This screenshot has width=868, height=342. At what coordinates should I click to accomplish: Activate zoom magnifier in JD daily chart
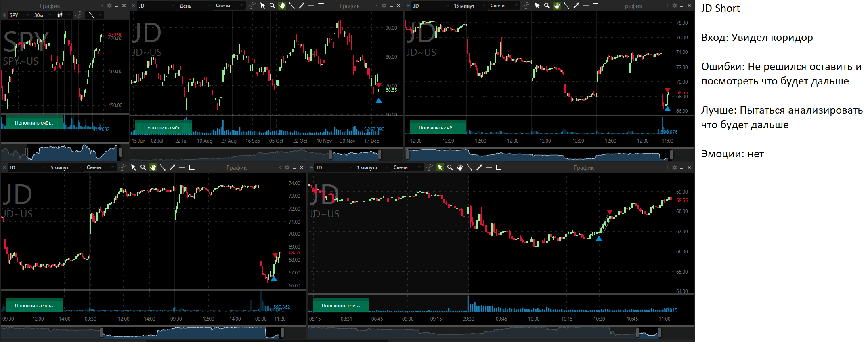tap(273, 6)
